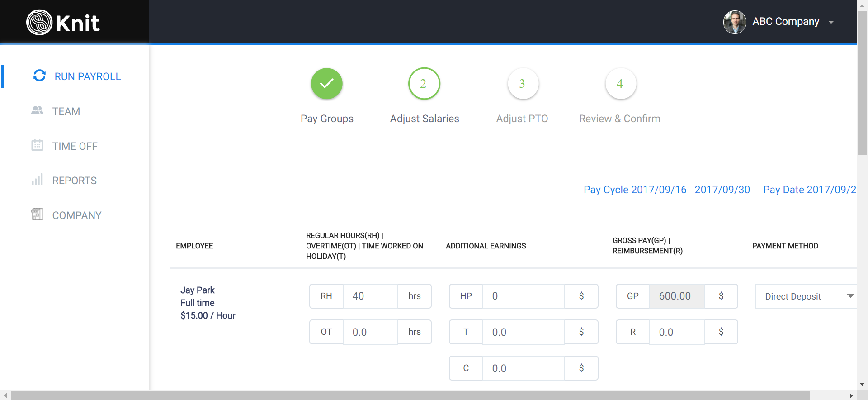Go to step 4 Review & Confirm
This screenshot has height=400, width=868.
[620, 84]
